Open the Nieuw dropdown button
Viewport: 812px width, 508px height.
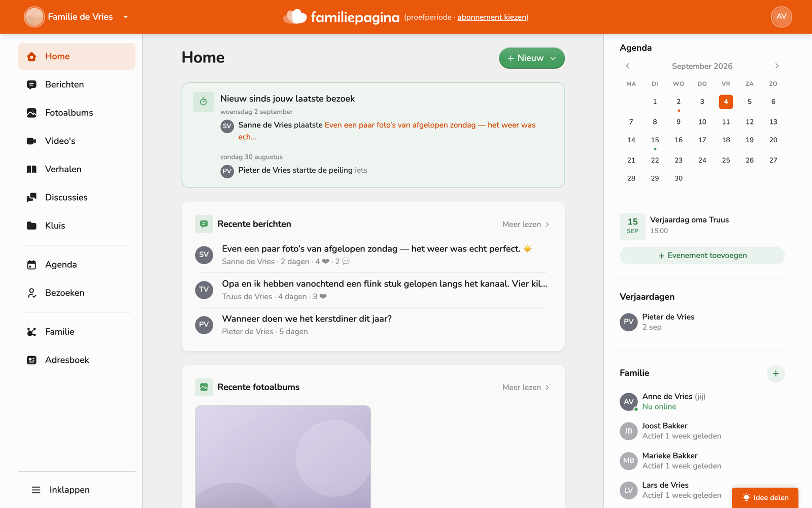coord(532,58)
